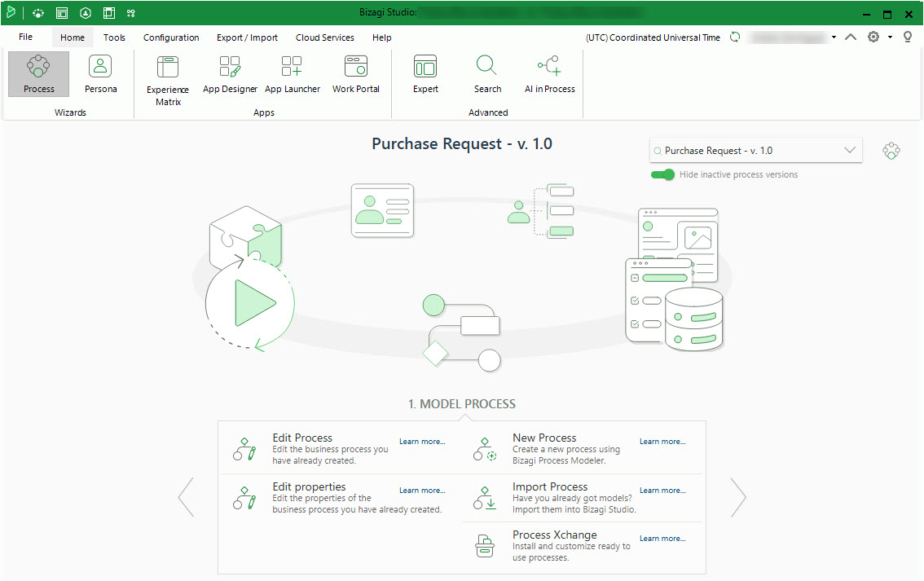The image size is (924, 581).
Task: Select the Home tab
Action: [73, 37]
